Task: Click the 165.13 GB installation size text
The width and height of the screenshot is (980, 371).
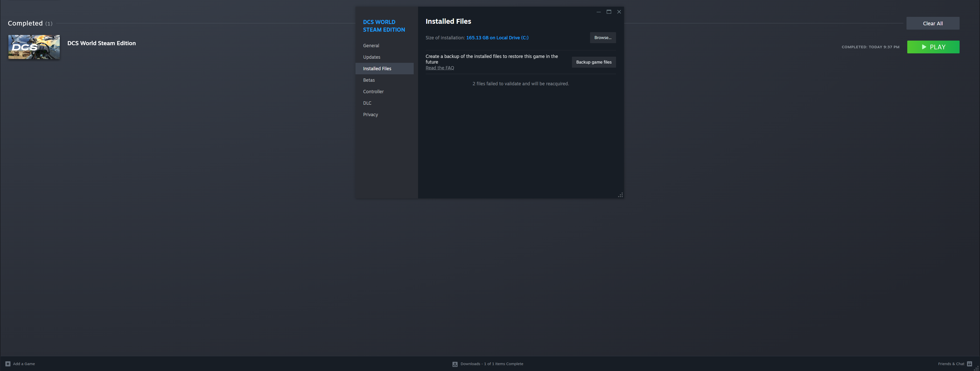Action: [x=497, y=38]
